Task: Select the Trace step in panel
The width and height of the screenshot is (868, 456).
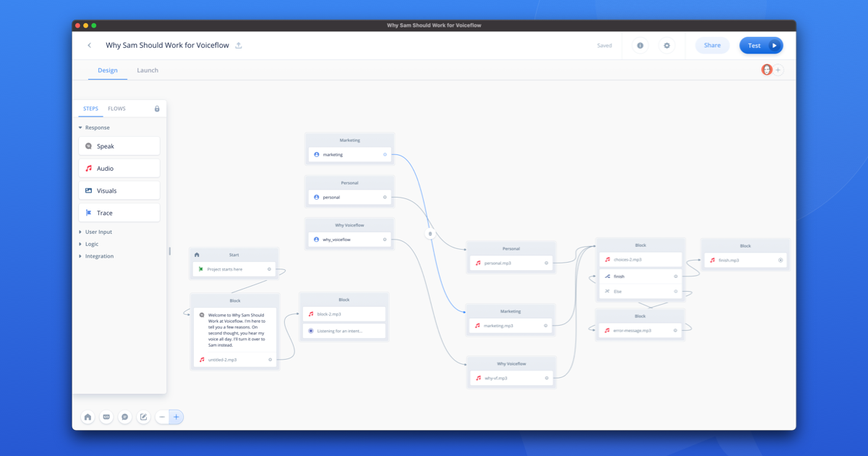Action: [119, 213]
